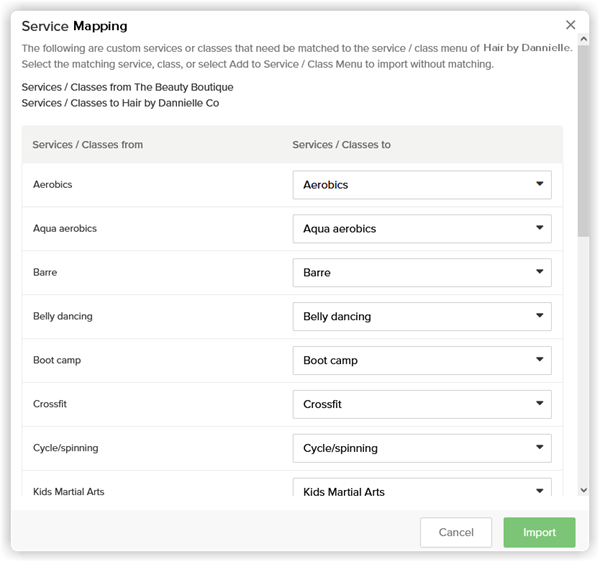Image resolution: width=600 pixels, height=562 pixels.
Task: Click the vertical scrollbar thumb
Action: point(583,141)
